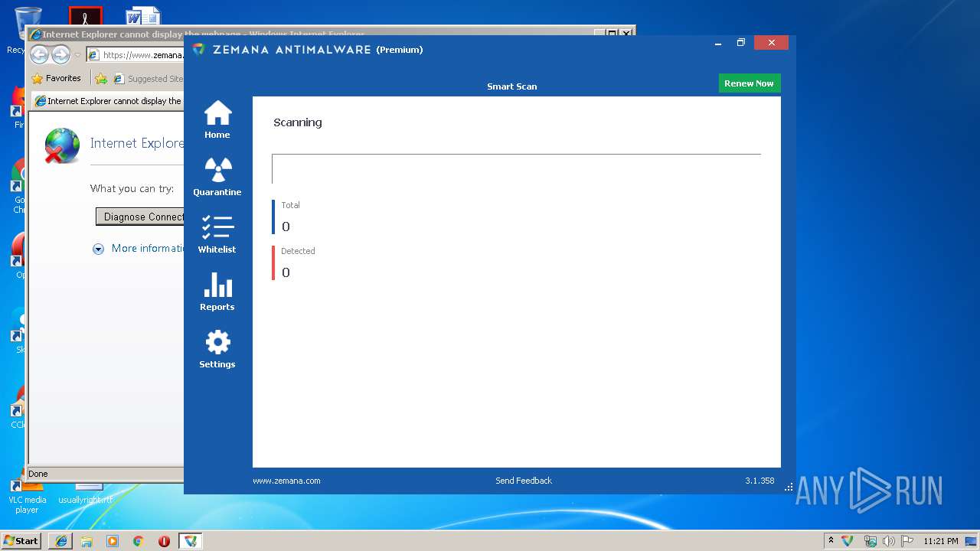
Task: Close the Zemana AntiMalware window
Action: pos(771,43)
